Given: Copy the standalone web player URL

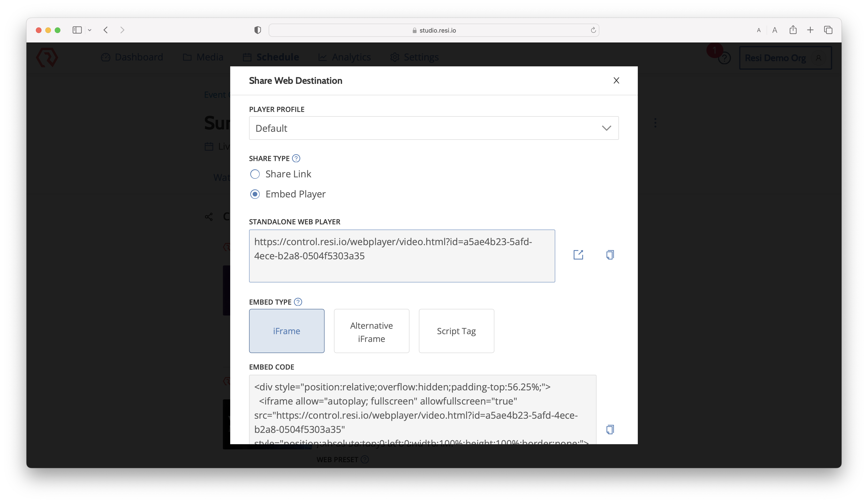Looking at the screenshot, I should (610, 255).
